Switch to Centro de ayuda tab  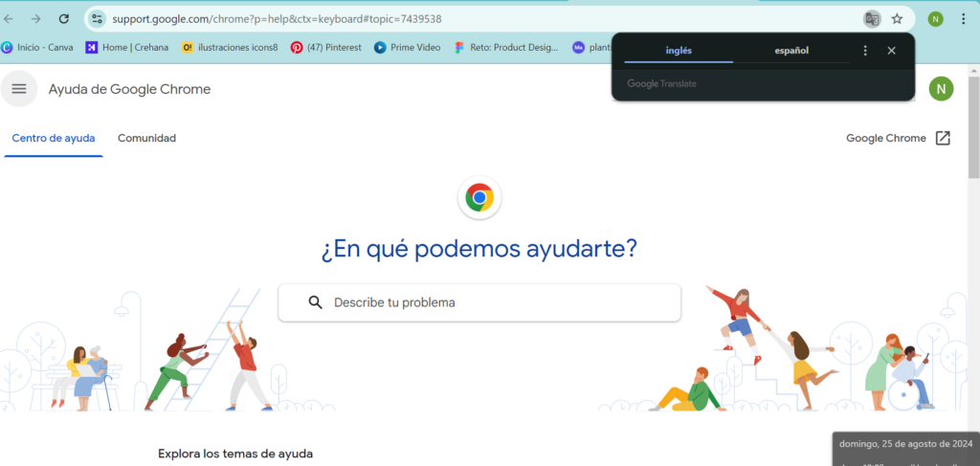[54, 138]
